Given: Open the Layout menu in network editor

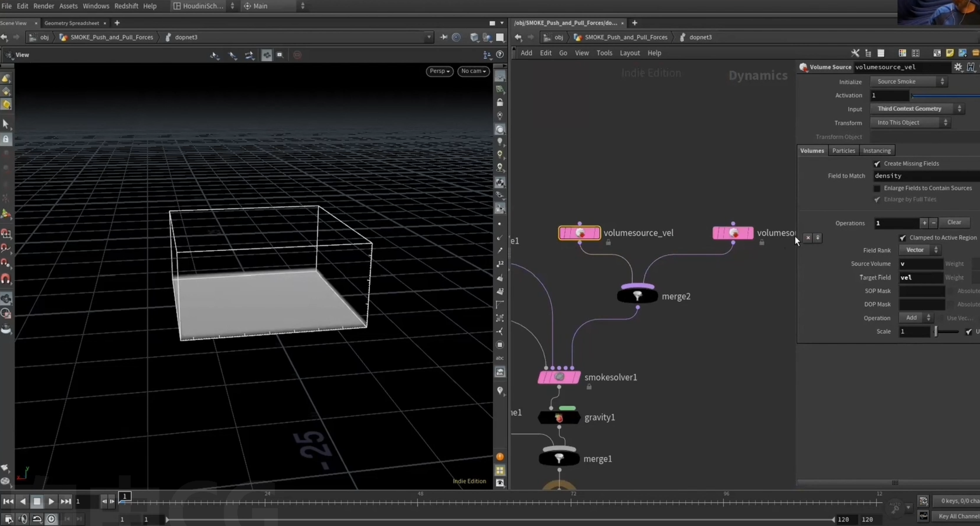Looking at the screenshot, I should coord(630,53).
